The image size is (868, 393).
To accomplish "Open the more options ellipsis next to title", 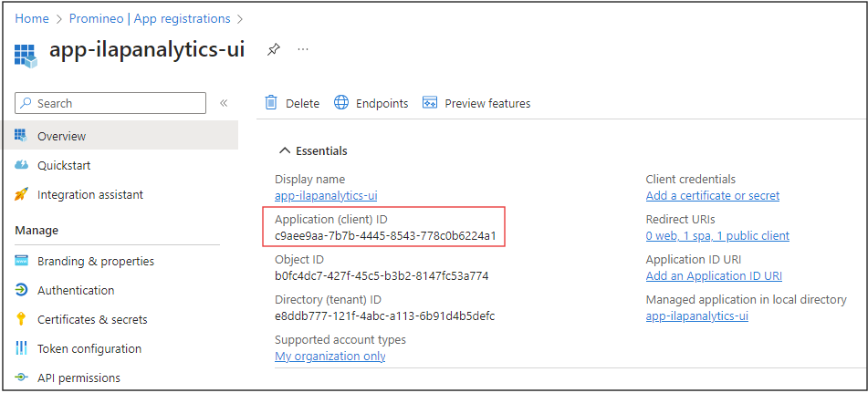I will point(303,49).
